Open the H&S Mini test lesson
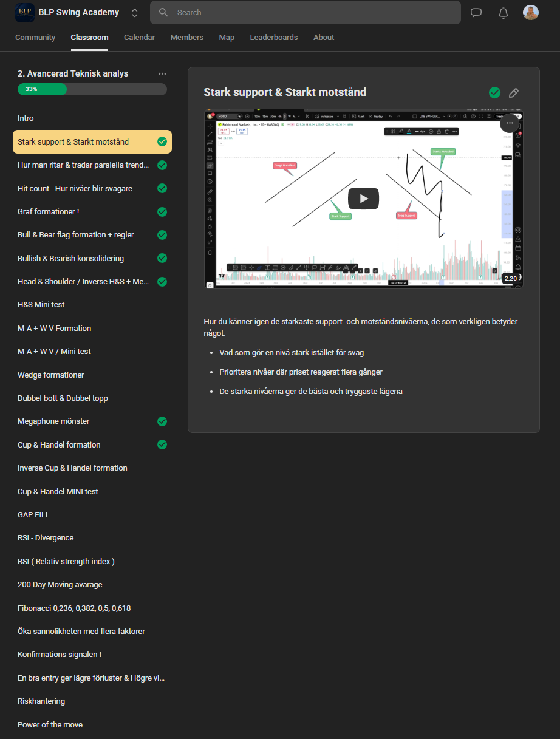 tap(92, 305)
